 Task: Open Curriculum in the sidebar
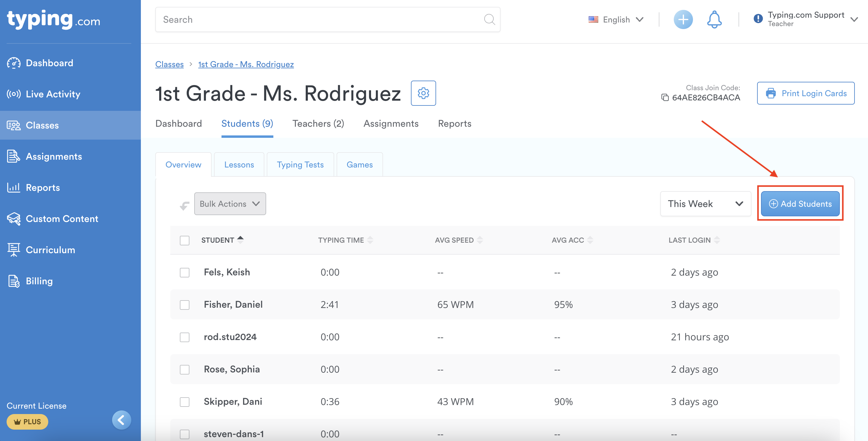(50, 250)
